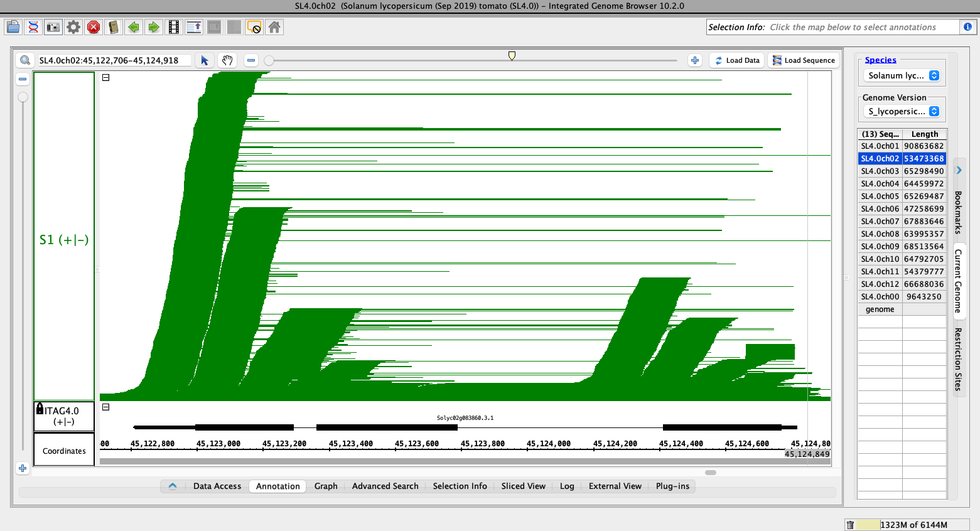This screenshot has height=531, width=980.
Task: Go to the home screen icon
Action: coord(274,27)
